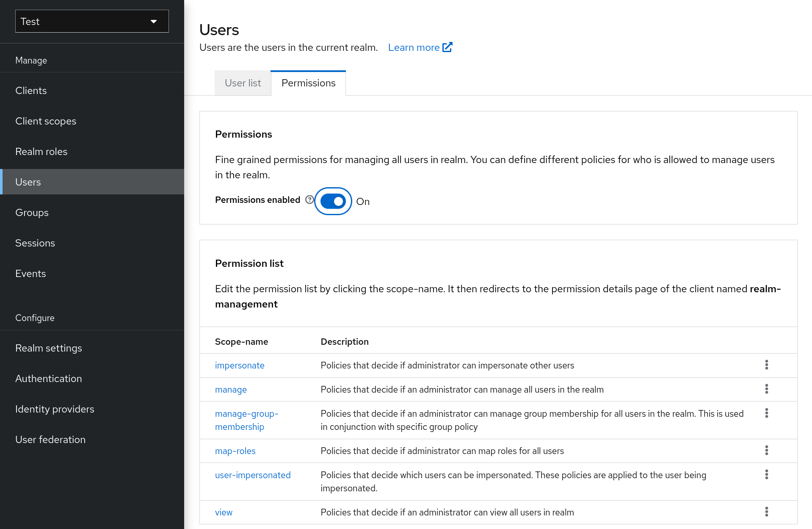Open the kebab menu for impersonate permission

click(x=766, y=365)
